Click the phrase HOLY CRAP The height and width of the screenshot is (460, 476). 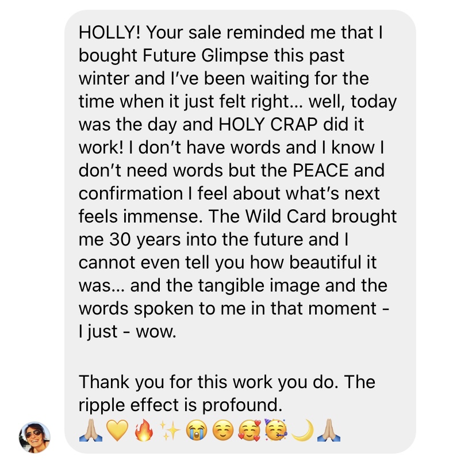(268, 124)
